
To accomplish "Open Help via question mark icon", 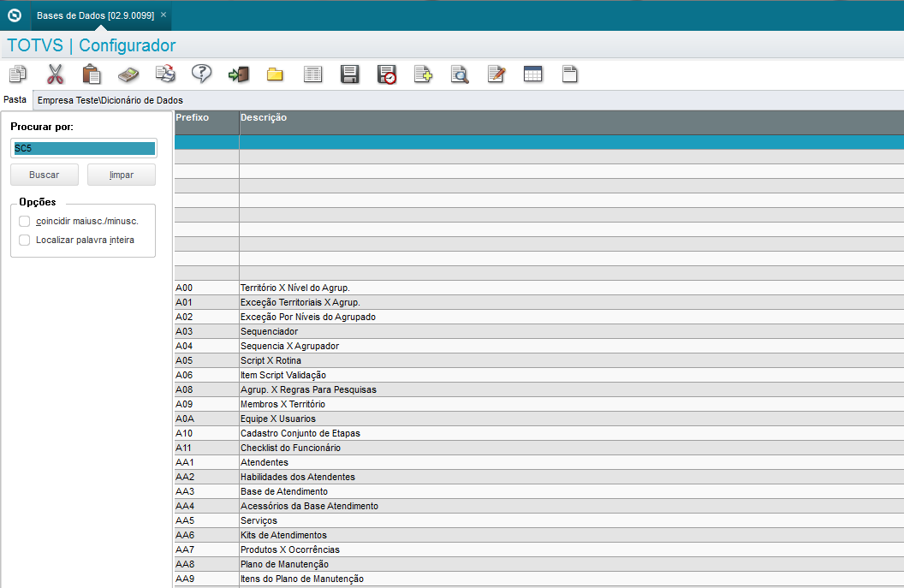I will 202,74.
